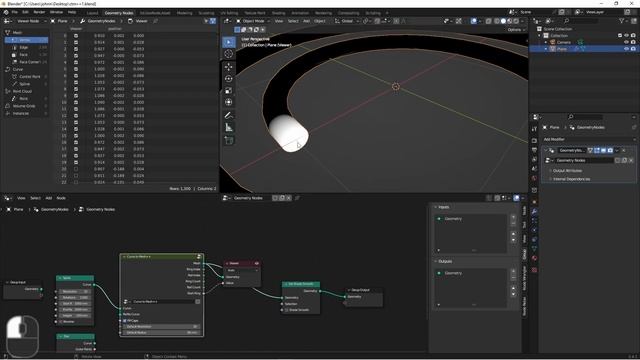Toggle Plane render camera icon in outliner
Image resolution: width=640 pixels, height=360 pixels.
click(x=633, y=49)
